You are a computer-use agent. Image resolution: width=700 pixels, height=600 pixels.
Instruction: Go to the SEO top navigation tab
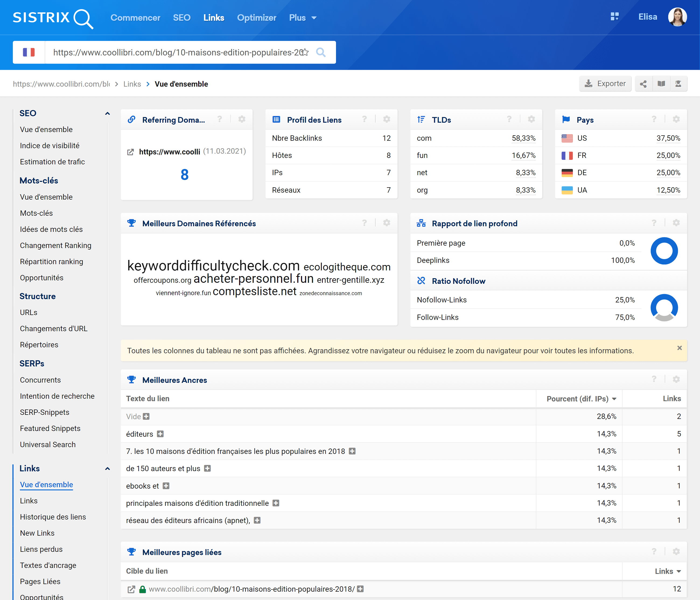coord(182,17)
